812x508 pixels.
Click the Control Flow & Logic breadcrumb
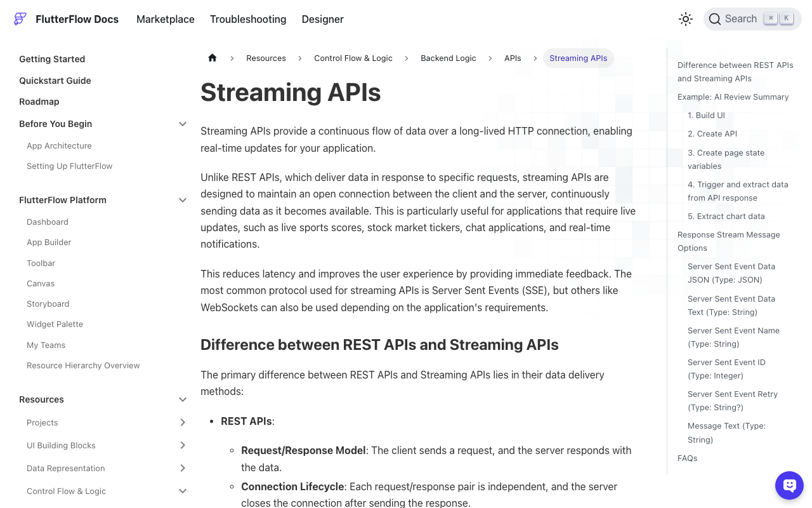pyautogui.click(x=353, y=58)
